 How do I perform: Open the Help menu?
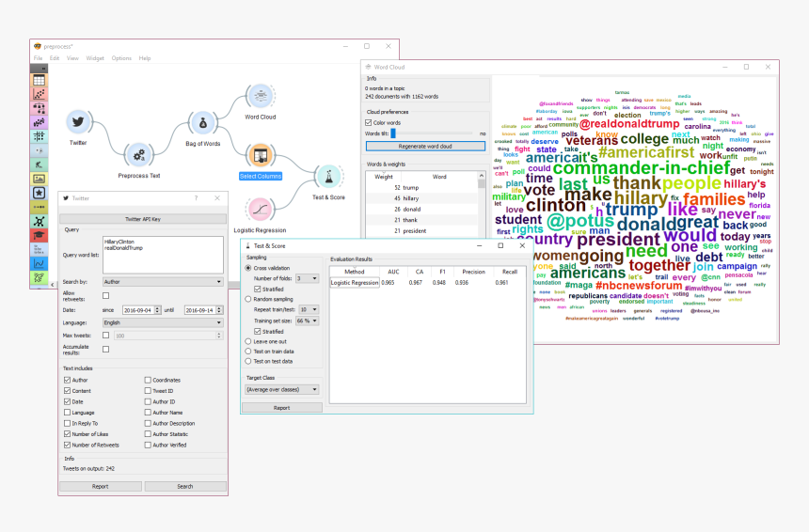tap(145, 58)
